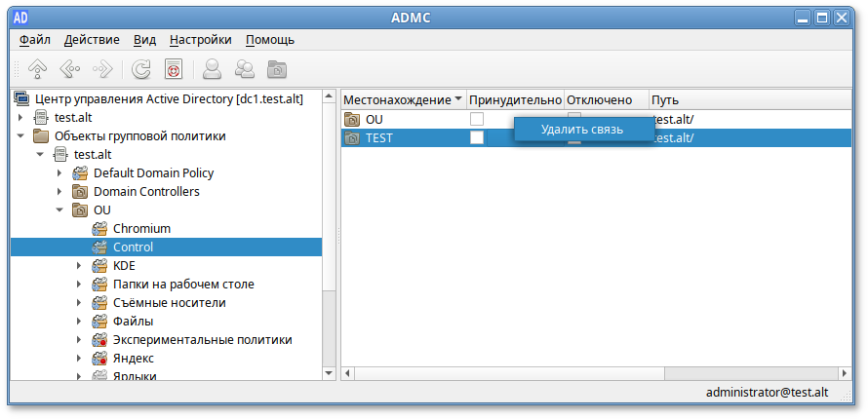Click the table horizontal scroll right arrow

(845, 373)
